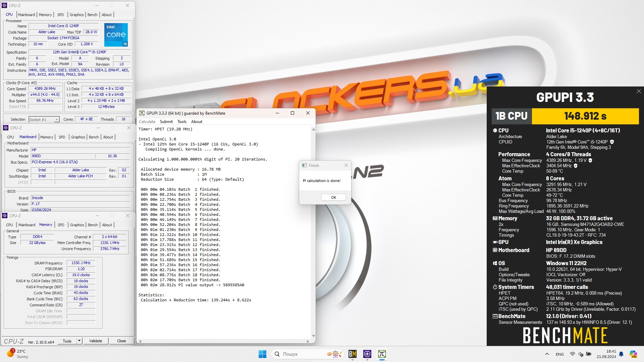Click OK in the Finish dialog
The height and width of the screenshot is (362, 644).
pos(333,197)
